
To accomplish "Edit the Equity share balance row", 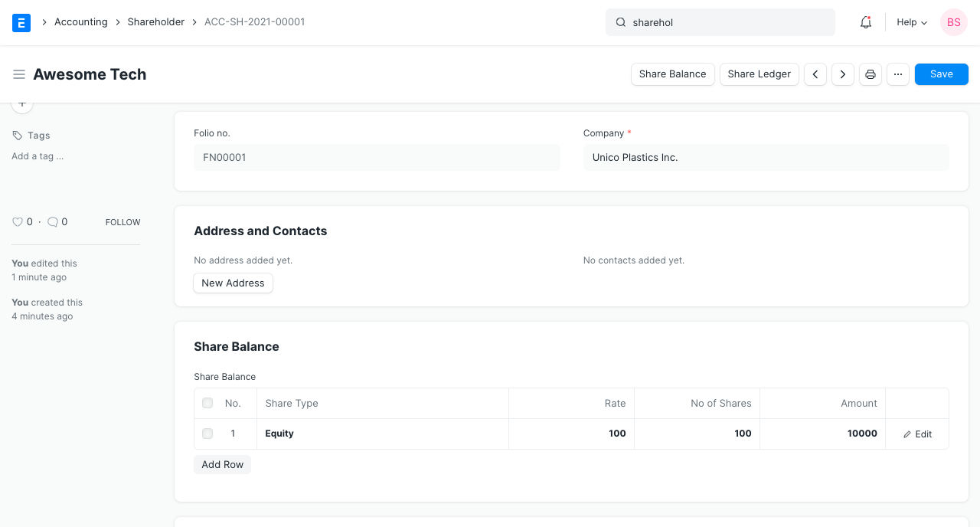I will 917,434.
